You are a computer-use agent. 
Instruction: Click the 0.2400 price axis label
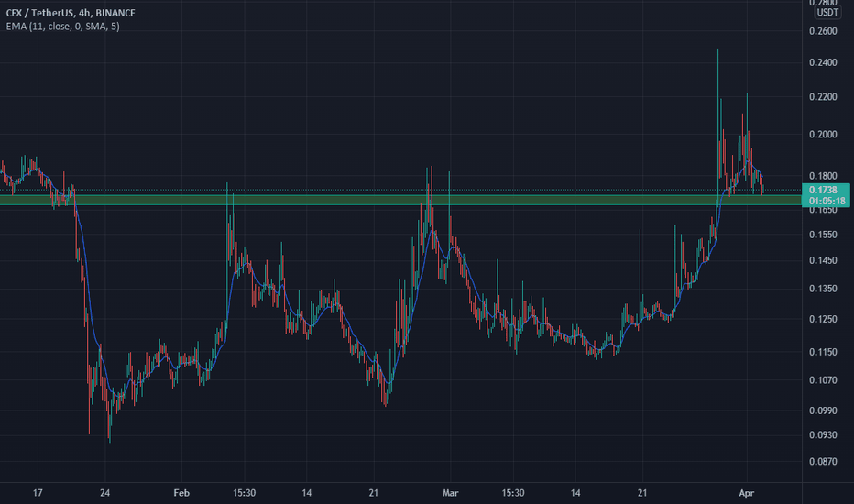pos(823,62)
